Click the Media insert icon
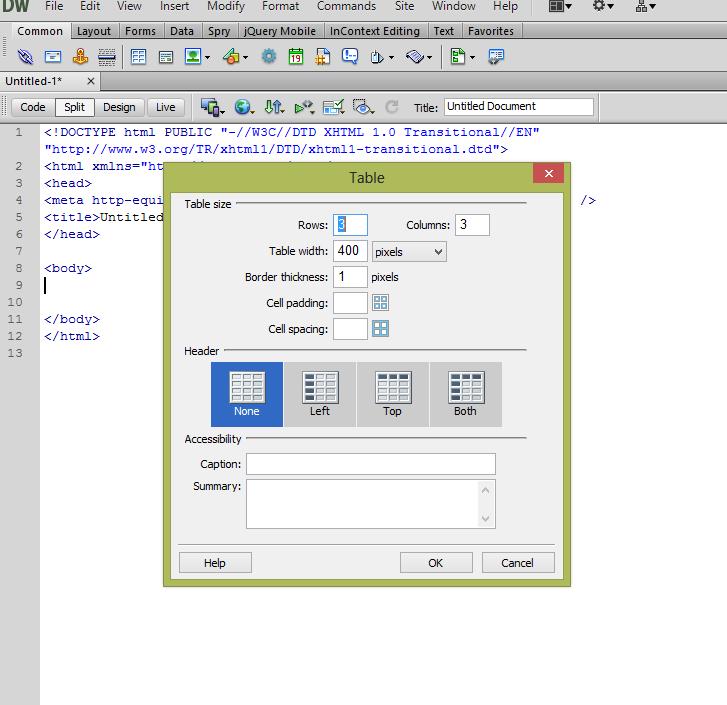The height and width of the screenshot is (705, 727). 231,57
